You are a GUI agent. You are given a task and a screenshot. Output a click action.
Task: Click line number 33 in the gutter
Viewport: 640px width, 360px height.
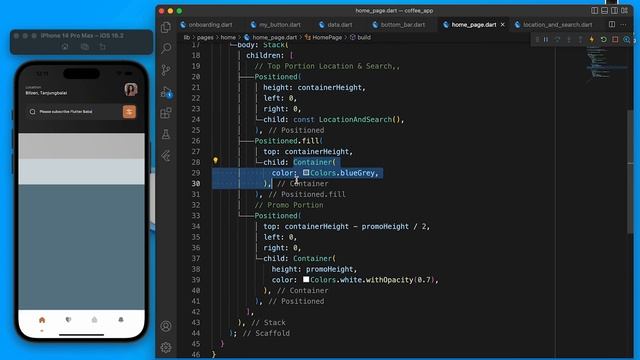pos(196,216)
